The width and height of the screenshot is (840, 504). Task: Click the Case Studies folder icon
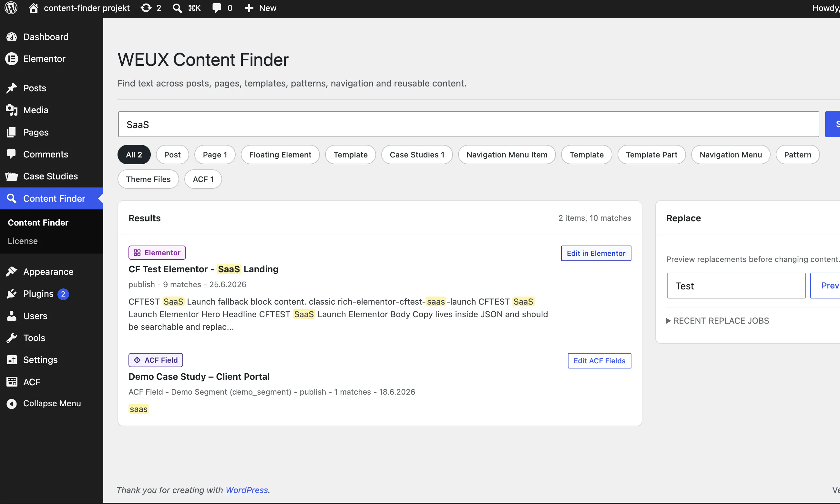(12, 176)
